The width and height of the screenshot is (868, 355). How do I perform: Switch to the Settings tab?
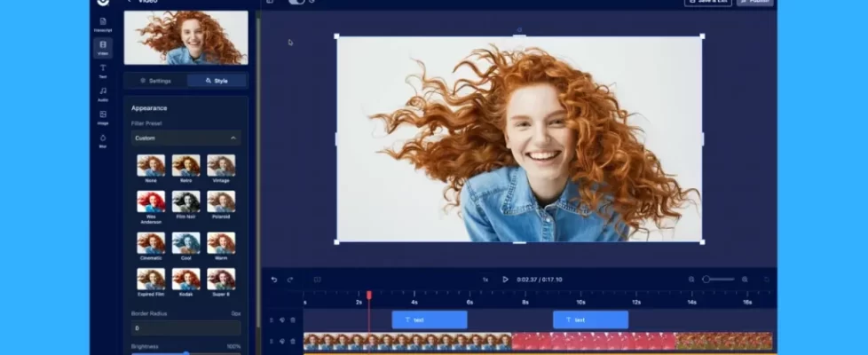tap(155, 81)
